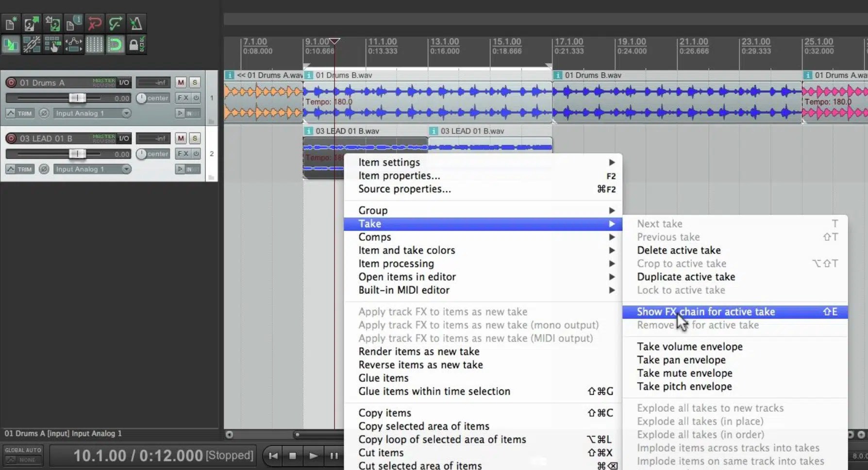Screen dimensions: 868x470
Task: Select Show FX chain for active take
Action: click(x=705, y=312)
